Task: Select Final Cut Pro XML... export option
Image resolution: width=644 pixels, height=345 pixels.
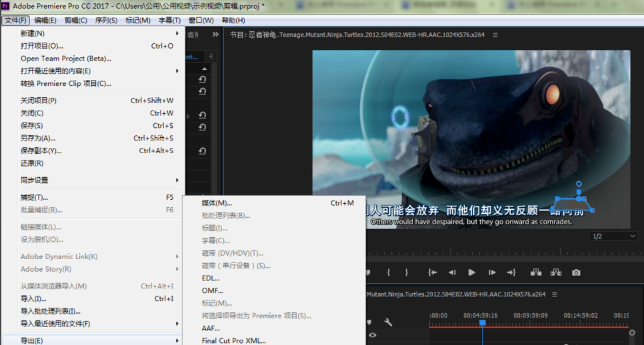Action: (x=233, y=340)
